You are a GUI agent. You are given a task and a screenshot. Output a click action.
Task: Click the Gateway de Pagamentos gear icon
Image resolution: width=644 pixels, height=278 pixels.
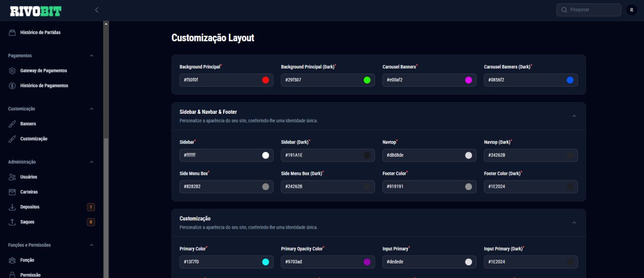[13, 71]
